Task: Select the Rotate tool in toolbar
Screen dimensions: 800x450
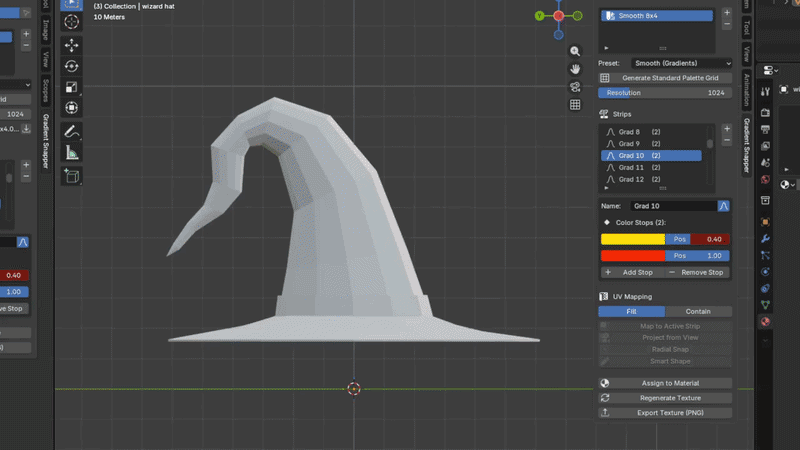Action: pyautogui.click(x=72, y=67)
